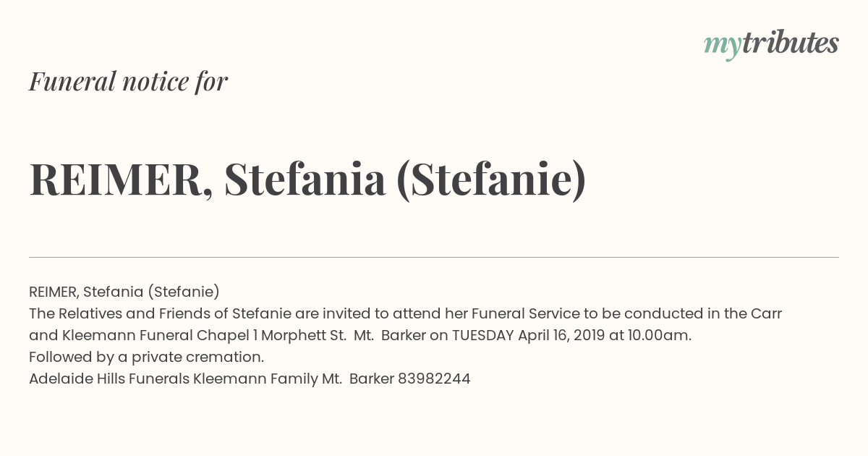Click the word "Carr" at line end
Viewport: 868px width, 456px height.
tap(767, 313)
